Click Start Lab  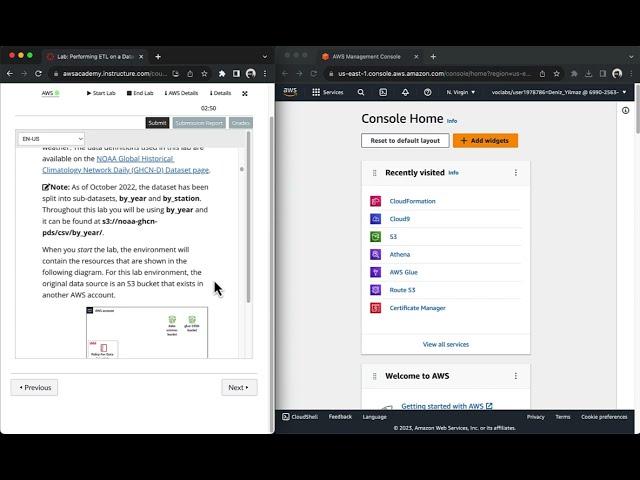point(101,93)
